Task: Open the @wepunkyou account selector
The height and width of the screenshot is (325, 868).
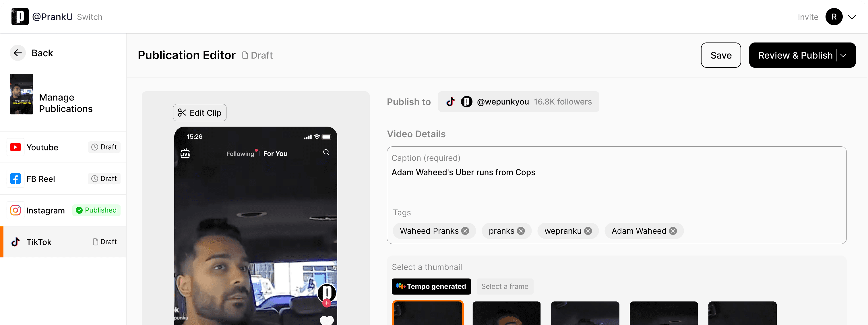Action: pyautogui.click(x=518, y=102)
